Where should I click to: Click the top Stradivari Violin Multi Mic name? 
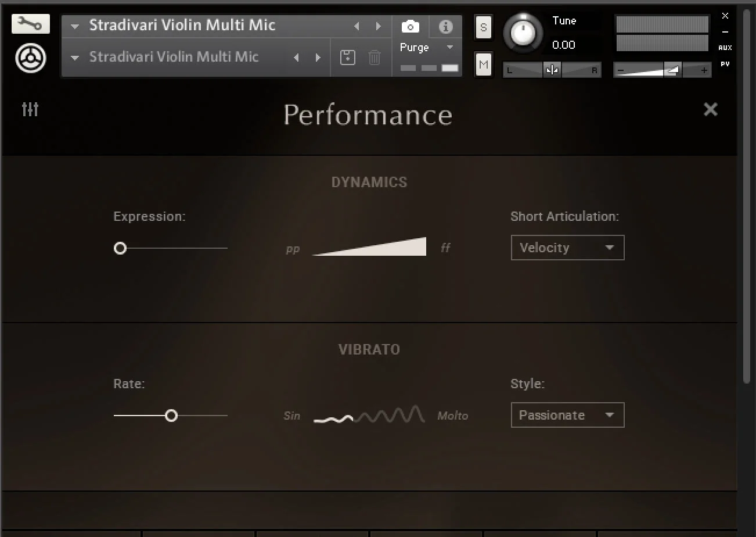click(x=182, y=26)
